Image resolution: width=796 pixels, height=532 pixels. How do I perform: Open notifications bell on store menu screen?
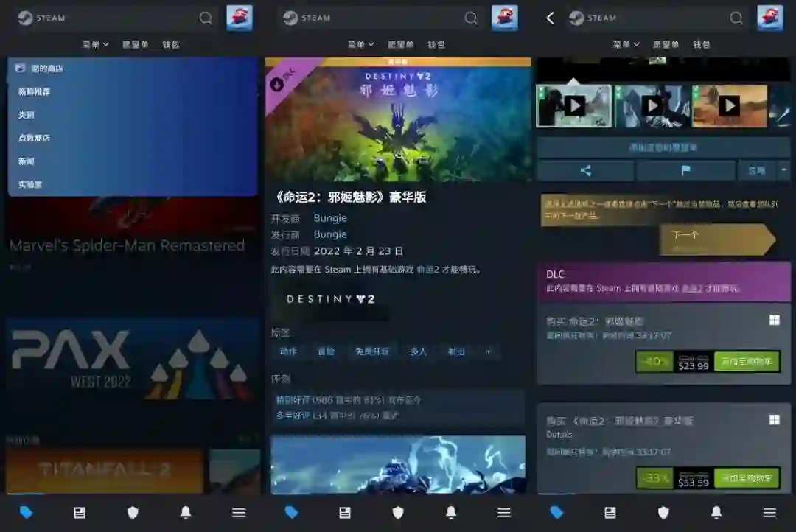[x=186, y=513]
